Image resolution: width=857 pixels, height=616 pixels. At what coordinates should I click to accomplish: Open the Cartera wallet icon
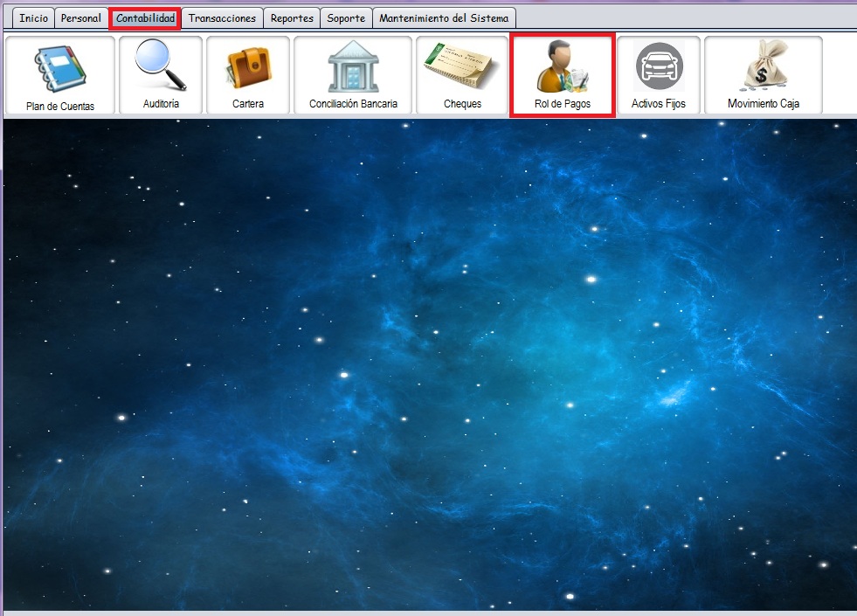248,68
